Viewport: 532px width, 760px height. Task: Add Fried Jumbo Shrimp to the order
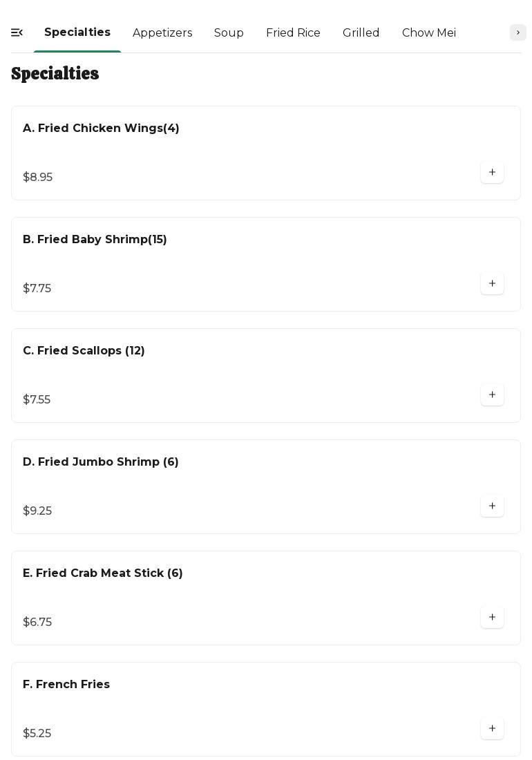(492, 506)
